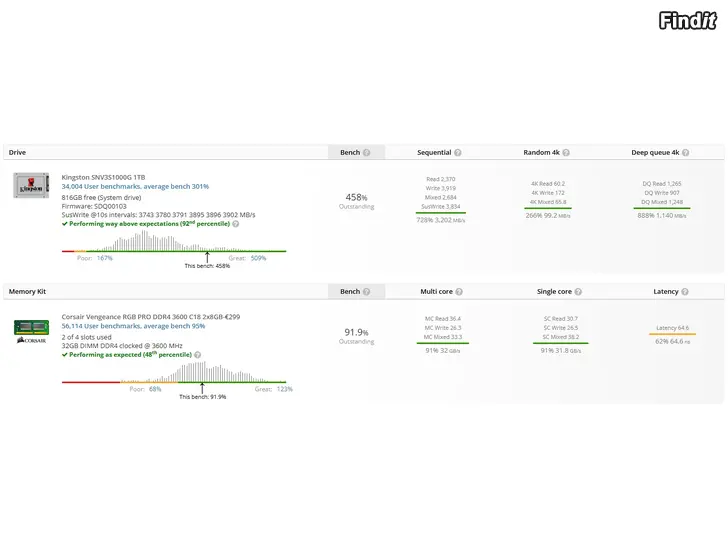728x546 pixels.
Task: Click '2 of 4 slots used' text
Action: pos(86,337)
